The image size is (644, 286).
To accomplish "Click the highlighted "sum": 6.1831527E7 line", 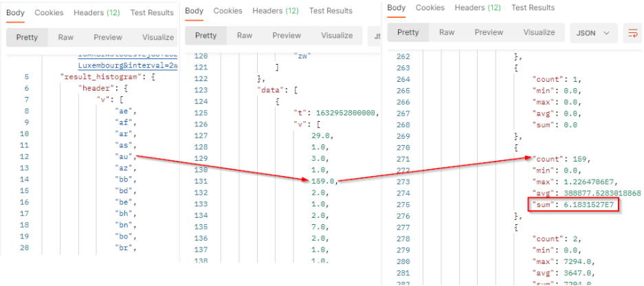I will point(572,204).
